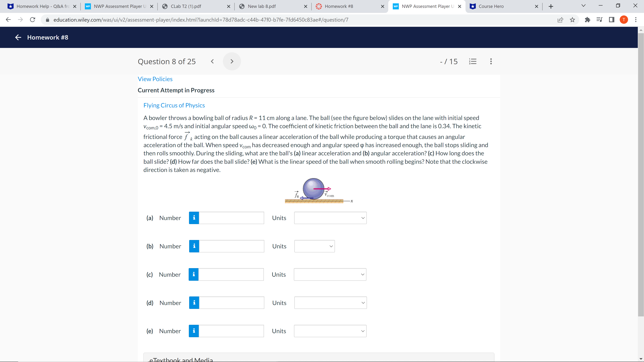644x362 pixels.
Task: Click the info icon beside part (b) Number
Action: tap(194, 246)
